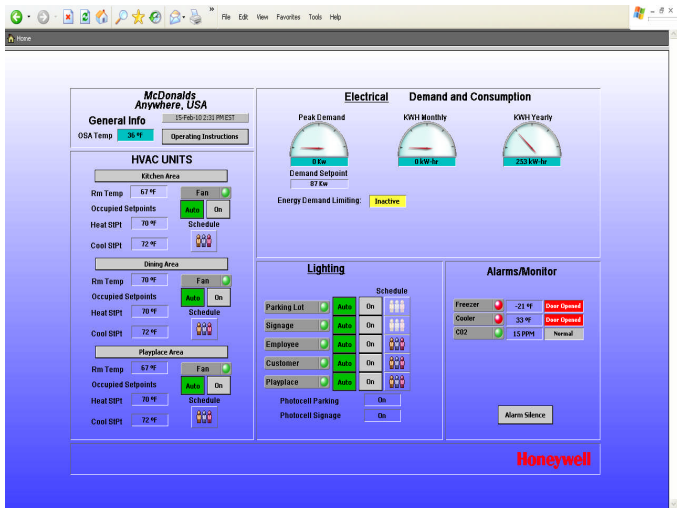Open the Dining Area HVAC button

pyautogui.click(x=161, y=264)
